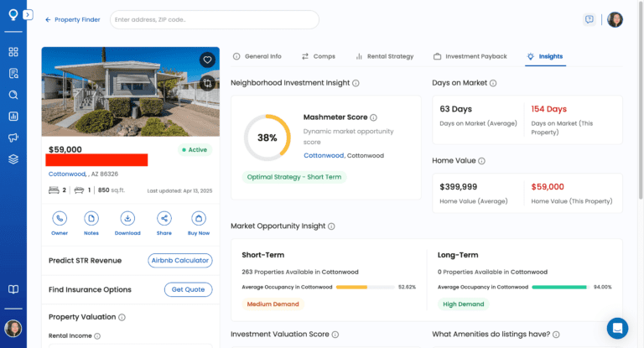
Task: Click the Airbnb Calculator button
Action: 179,260
